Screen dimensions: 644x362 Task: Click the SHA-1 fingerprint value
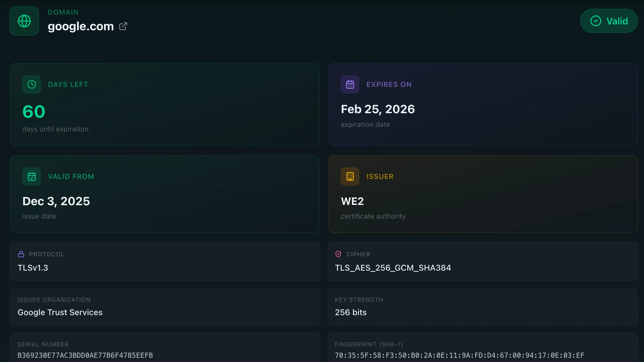click(x=459, y=355)
